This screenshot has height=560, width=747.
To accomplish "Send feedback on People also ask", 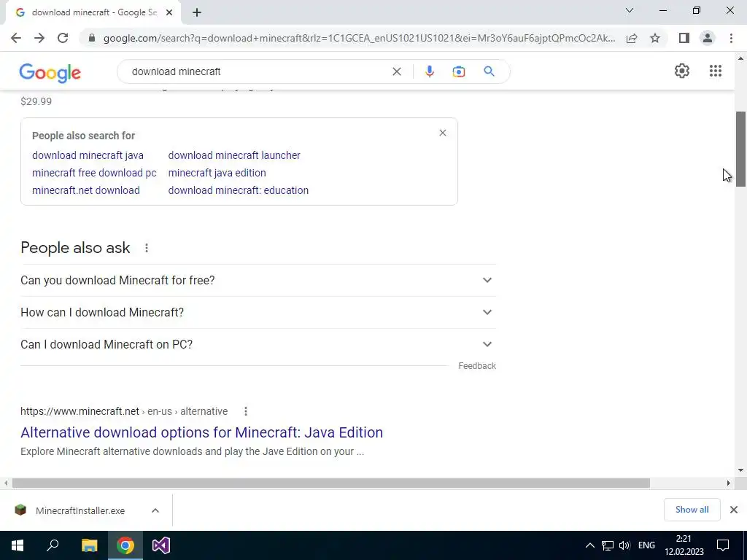I will [477, 366].
